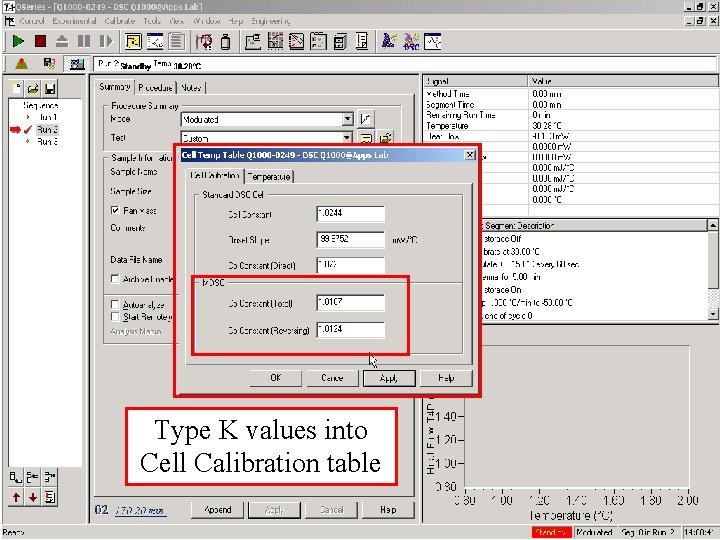Image resolution: width=720 pixels, height=540 pixels.
Task: Click the go to next segment icon
Action: click(106, 42)
